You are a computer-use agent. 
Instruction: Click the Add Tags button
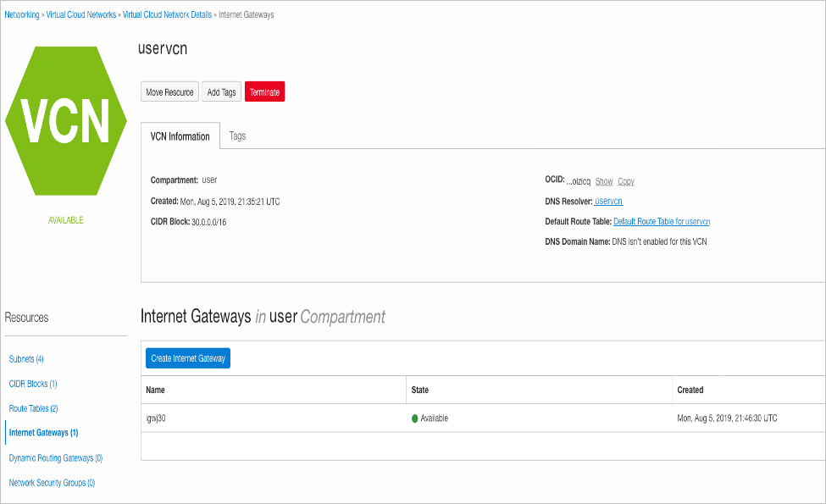click(222, 92)
